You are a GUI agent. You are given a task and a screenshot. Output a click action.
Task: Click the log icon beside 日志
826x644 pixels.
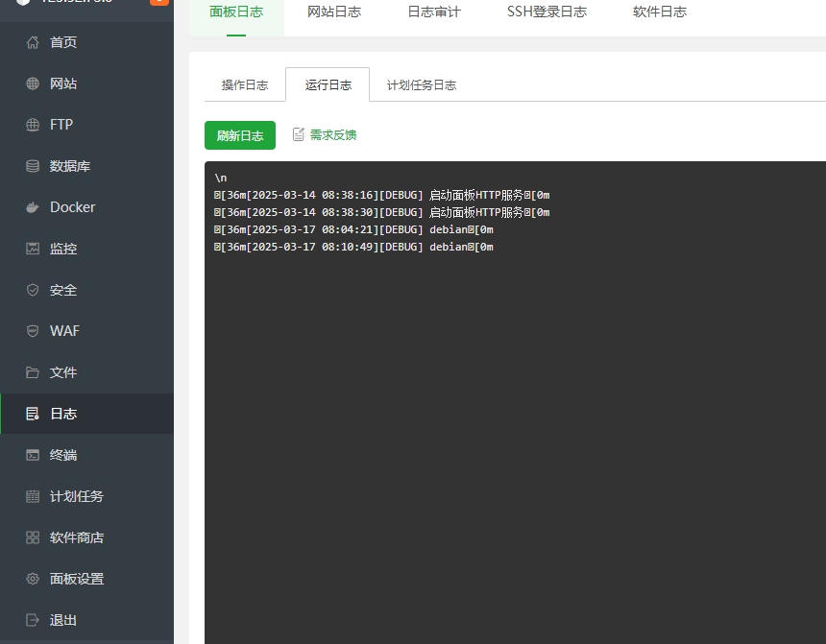(33, 414)
